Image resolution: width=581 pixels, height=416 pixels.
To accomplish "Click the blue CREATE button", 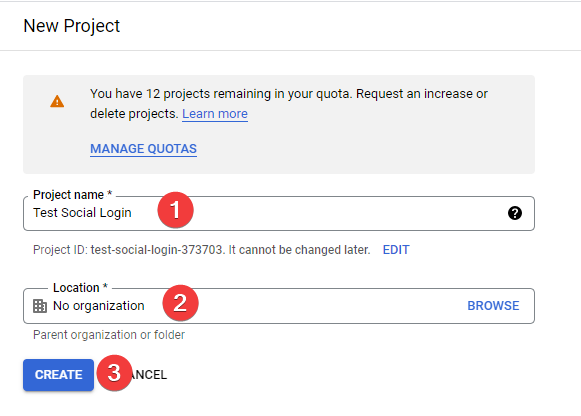I will point(59,375).
